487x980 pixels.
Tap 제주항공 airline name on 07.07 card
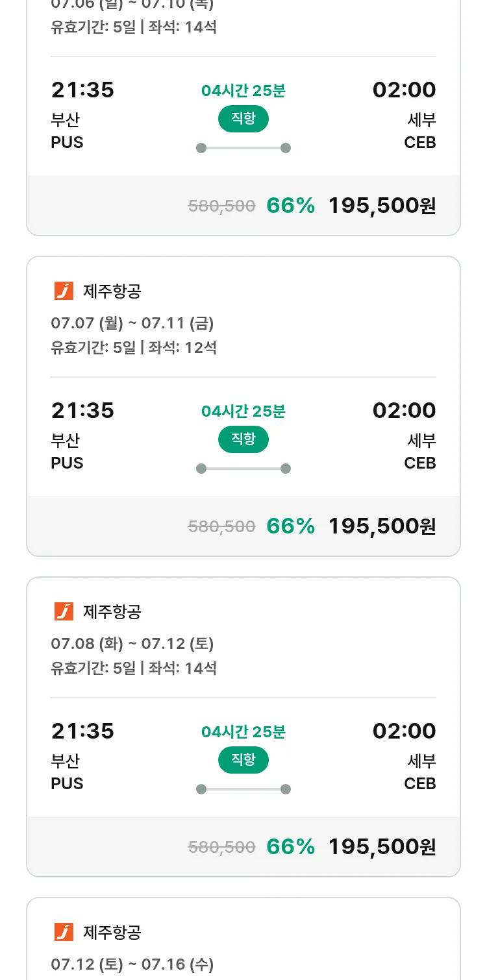[x=112, y=291]
